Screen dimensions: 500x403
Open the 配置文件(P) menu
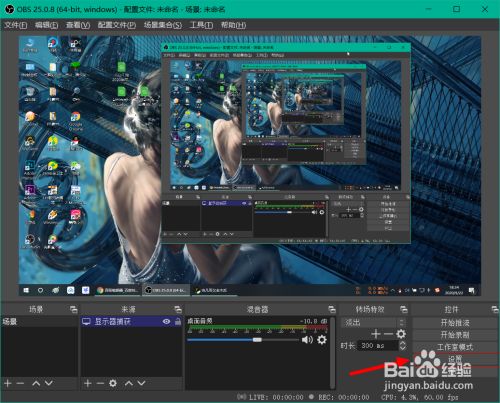point(117,25)
